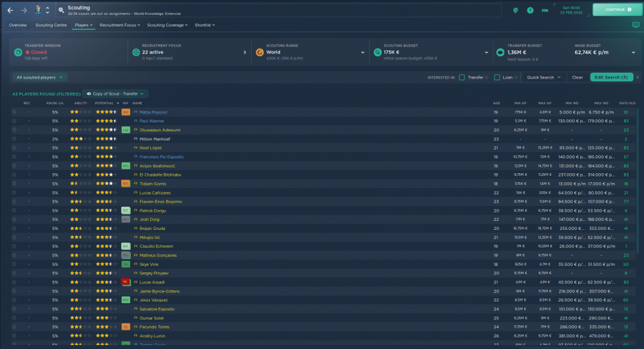Screen dimensions: 644x349
Task: Expand arrow right of Edit Search
Action: tap(638, 77)
